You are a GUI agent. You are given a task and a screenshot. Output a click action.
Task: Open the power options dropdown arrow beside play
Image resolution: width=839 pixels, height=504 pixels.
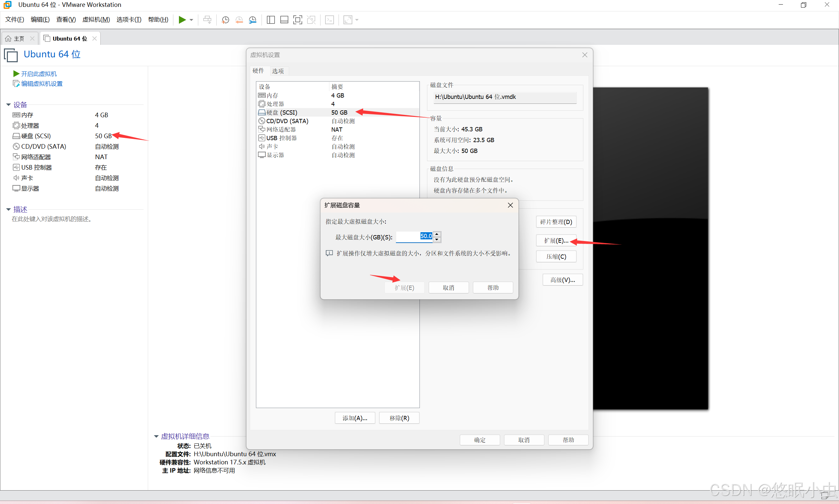[191, 20]
